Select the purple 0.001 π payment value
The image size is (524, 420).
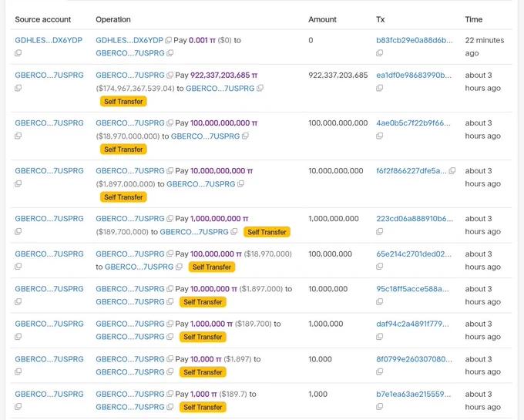pos(202,40)
